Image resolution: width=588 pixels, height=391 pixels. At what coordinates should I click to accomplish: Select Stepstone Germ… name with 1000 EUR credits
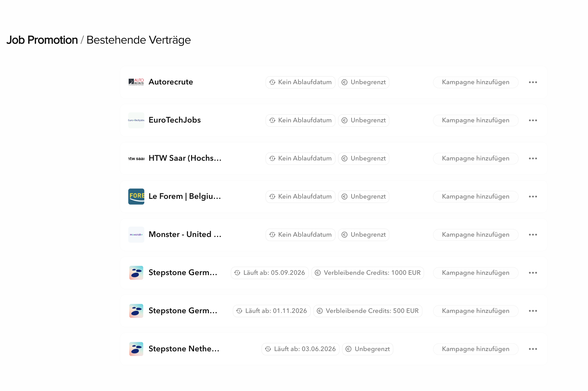tap(183, 273)
